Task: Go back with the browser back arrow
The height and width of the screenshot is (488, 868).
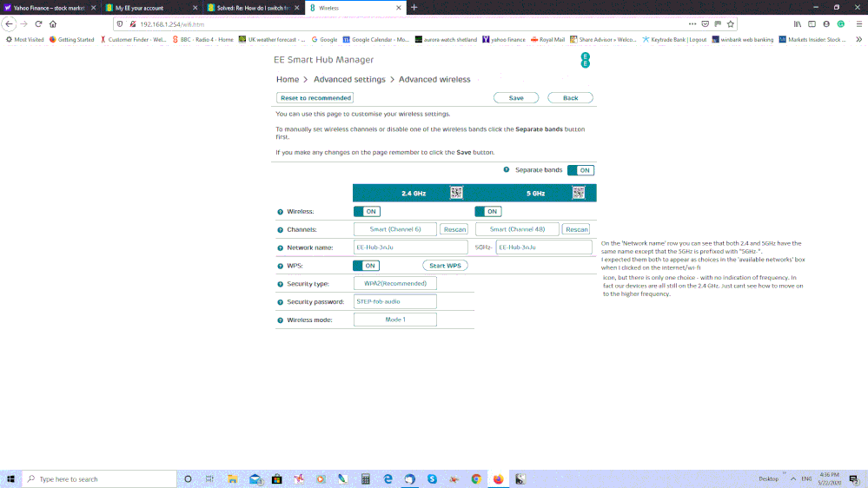Action: tap(9, 23)
